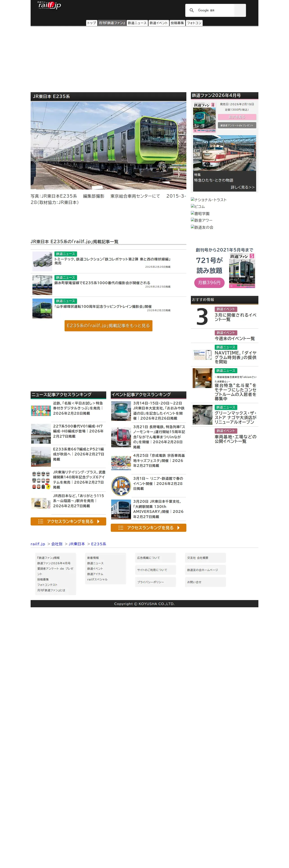Open 今週末のイベント一覧
The width and height of the screenshot is (289, 868).
pos(235,339)
